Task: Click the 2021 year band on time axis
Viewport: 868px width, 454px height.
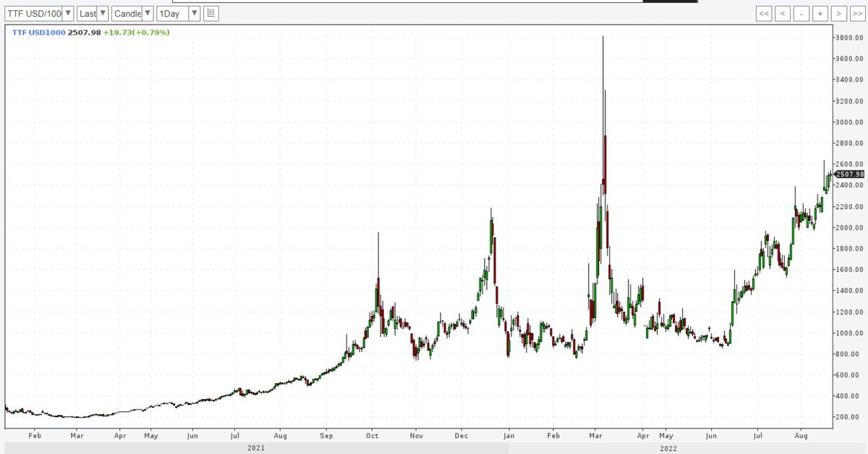Action: [x=256, y=448]
